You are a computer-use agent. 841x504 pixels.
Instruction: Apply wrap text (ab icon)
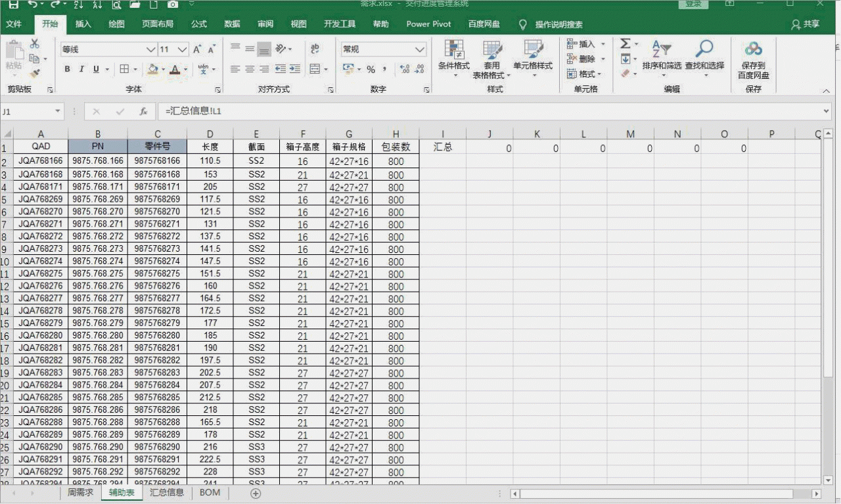click(x=315, y=49)
